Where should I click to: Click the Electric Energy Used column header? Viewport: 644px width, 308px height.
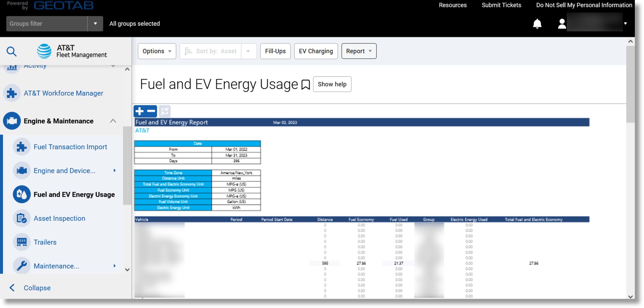click(469, 219)
